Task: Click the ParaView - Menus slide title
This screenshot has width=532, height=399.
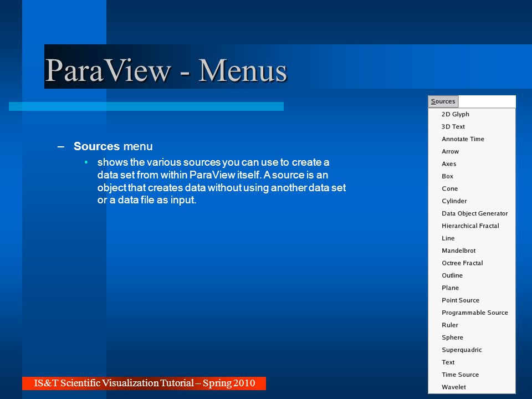Action: pos(166,70)
